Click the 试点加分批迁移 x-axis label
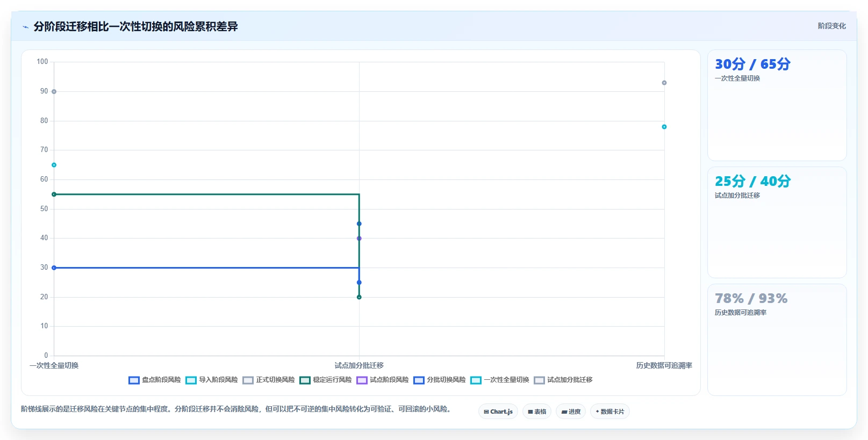 359,365
